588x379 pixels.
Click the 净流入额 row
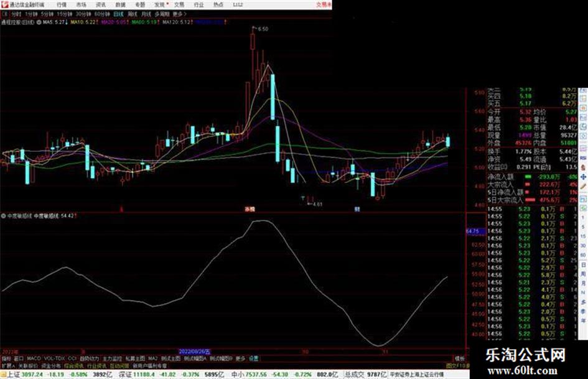coord(532,177)
